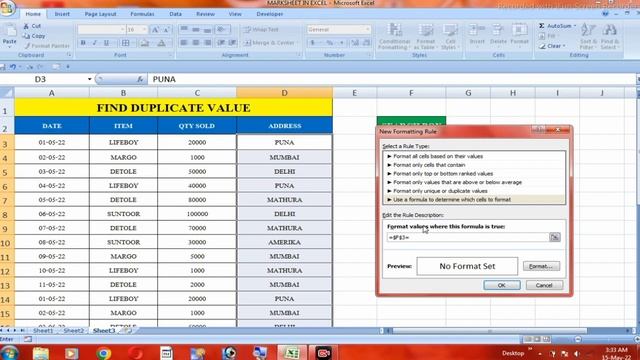640x360 pixels.
Task: Select 'Format only unique or duplicate values'
Action: click(440, 191)
